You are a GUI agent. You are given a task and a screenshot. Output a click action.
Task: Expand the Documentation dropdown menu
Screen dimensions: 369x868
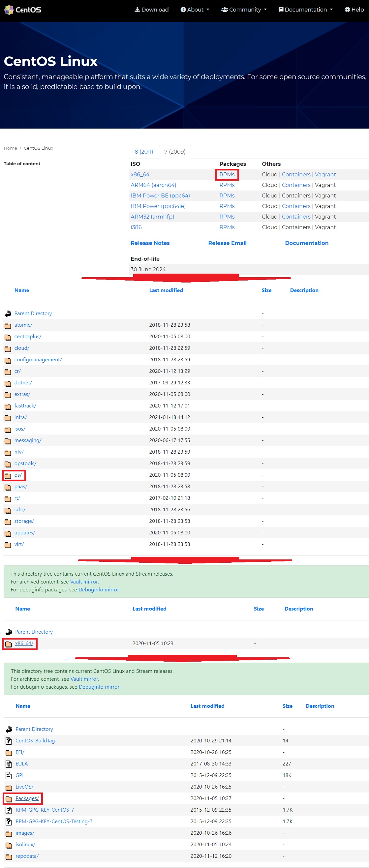point(306,10)
